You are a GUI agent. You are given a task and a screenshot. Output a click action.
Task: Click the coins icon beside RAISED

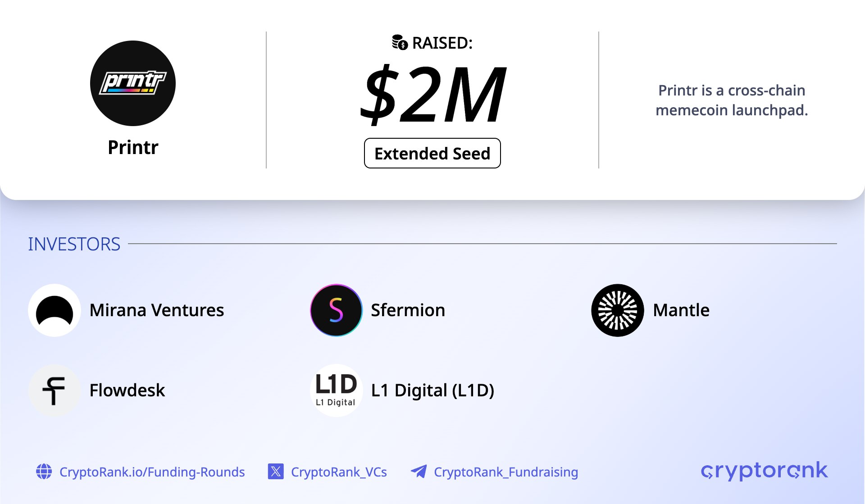tap(400, 43)
